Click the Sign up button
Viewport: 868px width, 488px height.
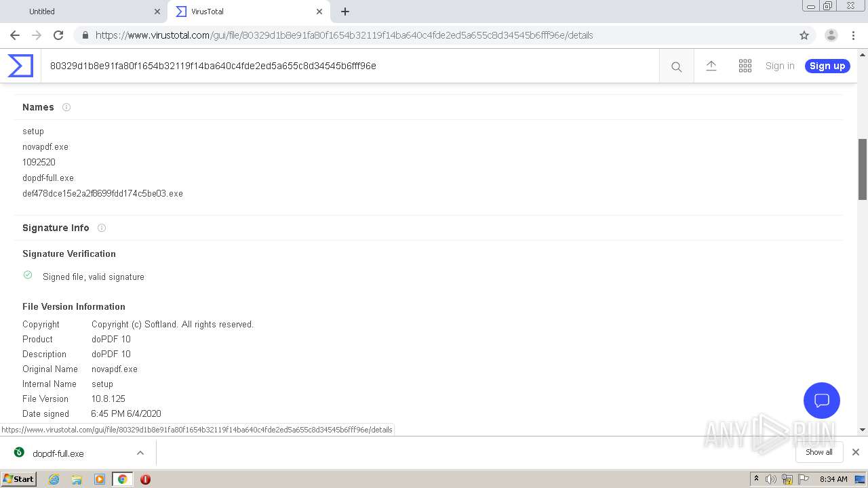[827, 66]
